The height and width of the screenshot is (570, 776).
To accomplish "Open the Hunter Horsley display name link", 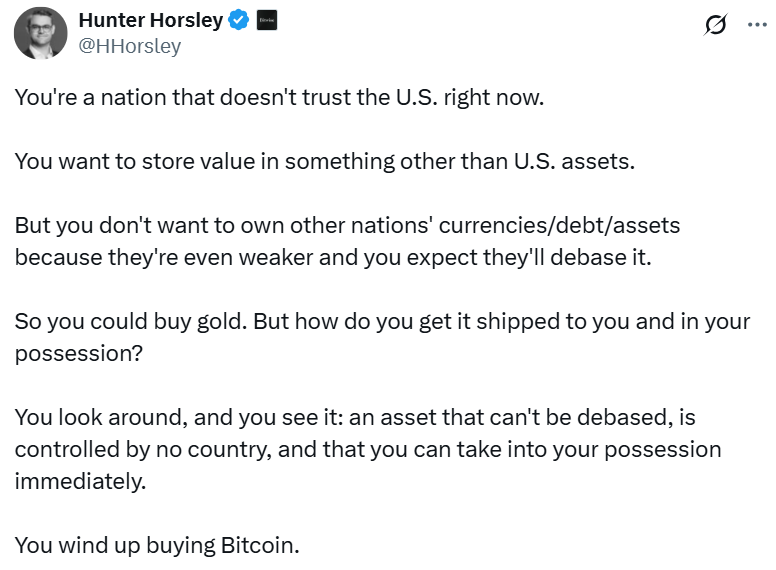I will [x=150, y=21].
